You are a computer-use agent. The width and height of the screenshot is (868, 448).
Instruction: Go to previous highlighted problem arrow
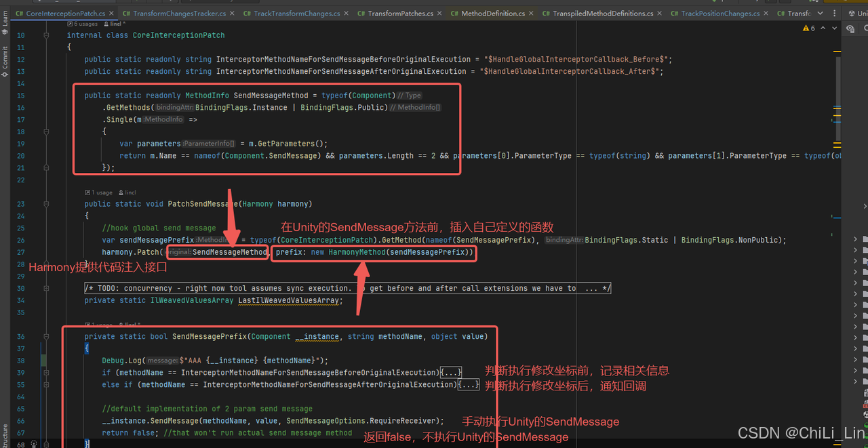[x=822, y=28]
